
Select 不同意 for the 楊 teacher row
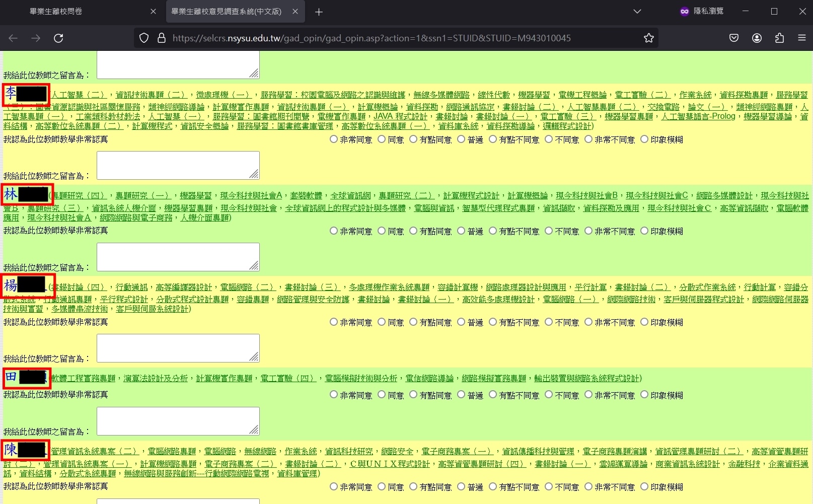tap(549, 322)
